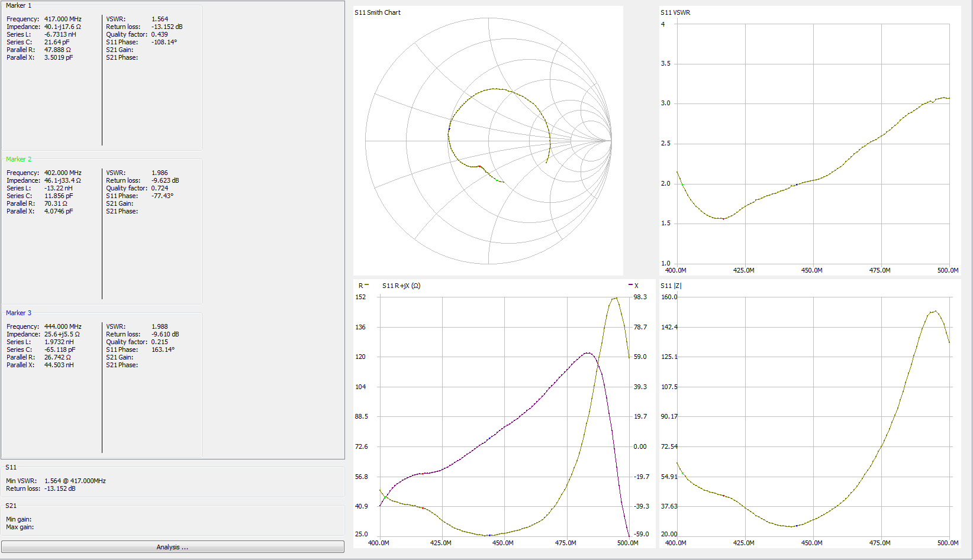Click Marker 3 S11 Phase 163.14°
This screenshot has height=560, width=973.
163,349
